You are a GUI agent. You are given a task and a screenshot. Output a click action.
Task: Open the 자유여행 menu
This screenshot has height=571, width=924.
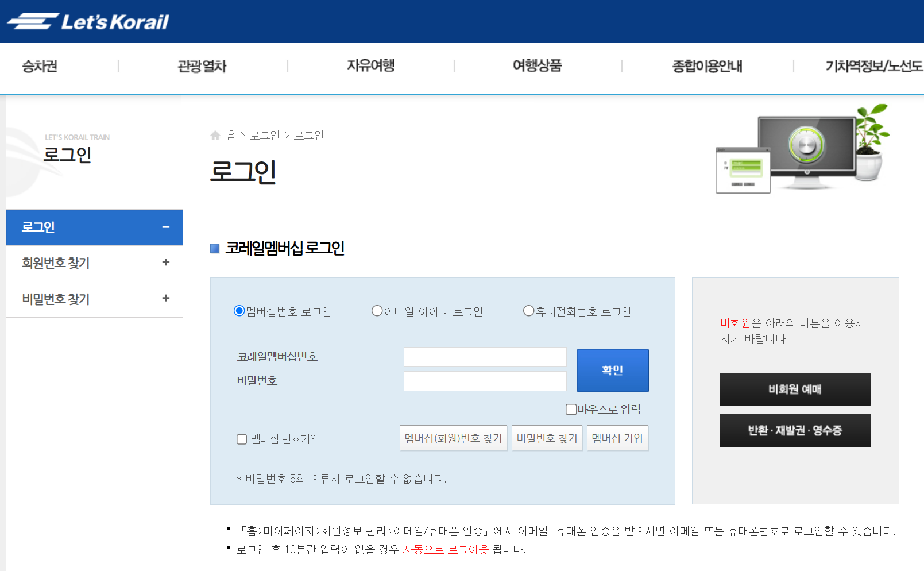(x=370, y=65)
